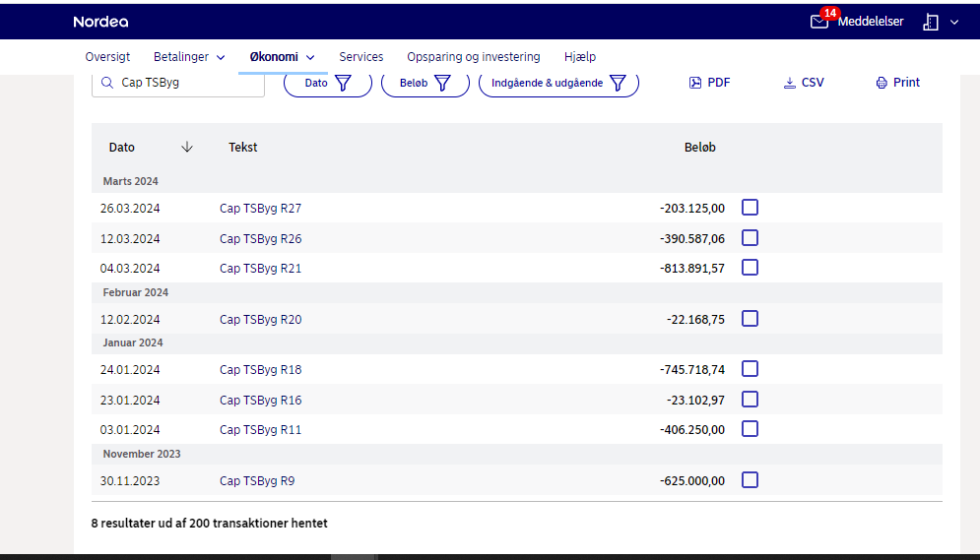
Task: Open transaction Cap TSByg R27
Action: pyautogui.click(x=260, y=209)
